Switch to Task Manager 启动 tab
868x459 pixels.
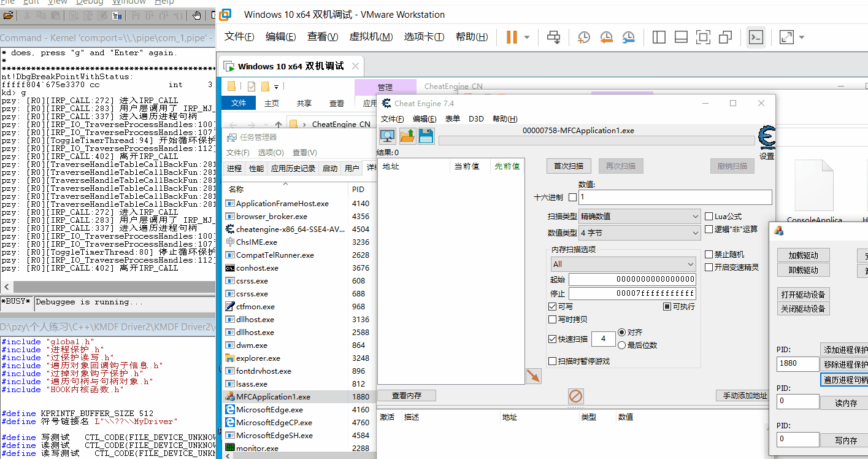pos(330,168)
